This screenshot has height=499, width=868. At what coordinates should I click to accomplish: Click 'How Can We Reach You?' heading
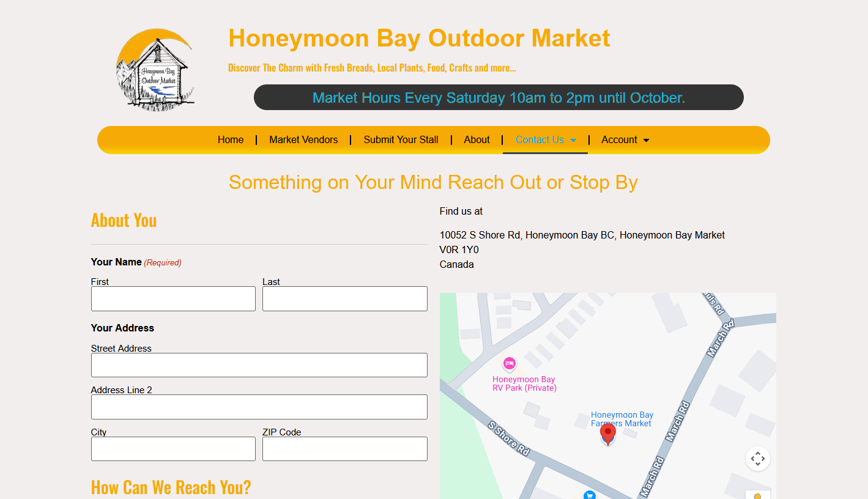pyautogui.click(x=171, y=487)
